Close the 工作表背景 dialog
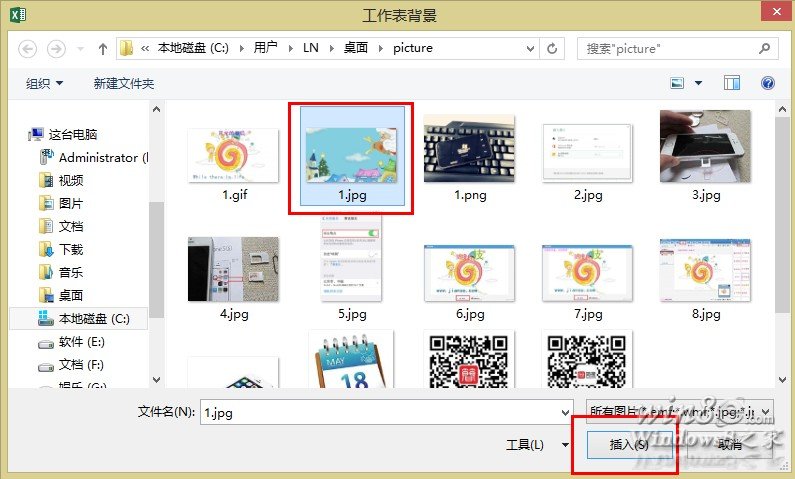The image size is (795, 479). click(x=777, y=11)
